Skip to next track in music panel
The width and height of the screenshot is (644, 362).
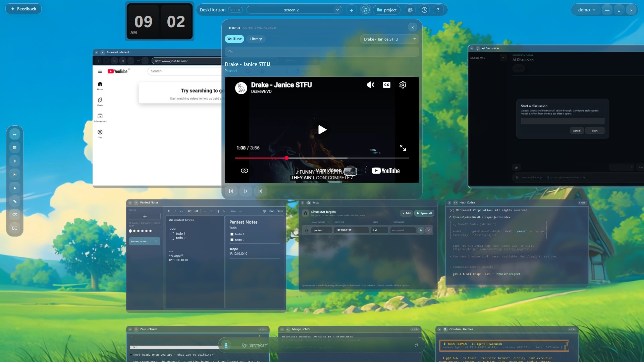click(x=261, y=191)
